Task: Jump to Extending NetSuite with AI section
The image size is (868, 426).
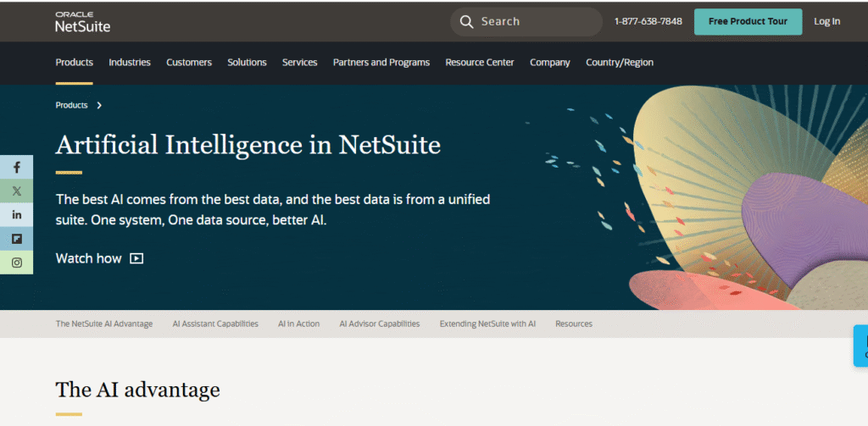Action: coord(487,324)
